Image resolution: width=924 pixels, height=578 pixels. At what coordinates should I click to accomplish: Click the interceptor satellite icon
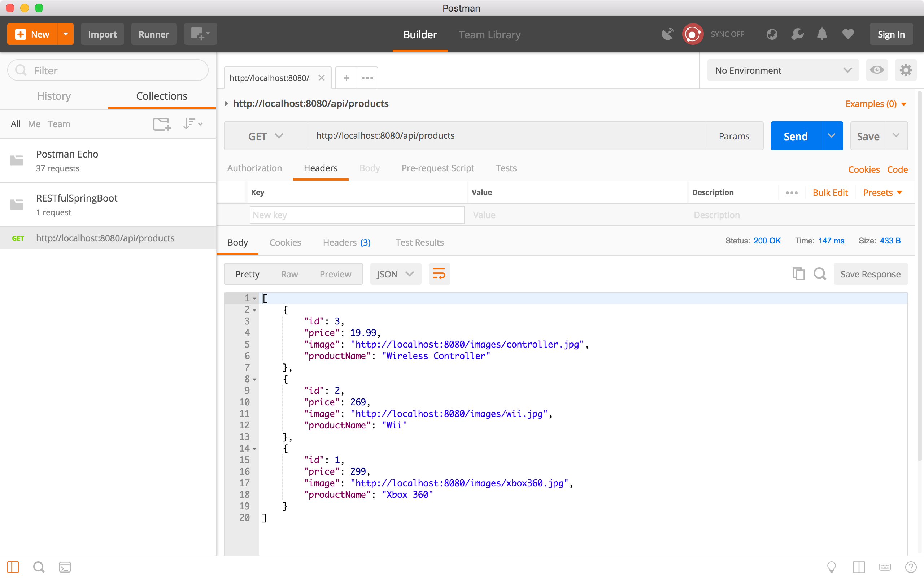click(x=667, y=34)
